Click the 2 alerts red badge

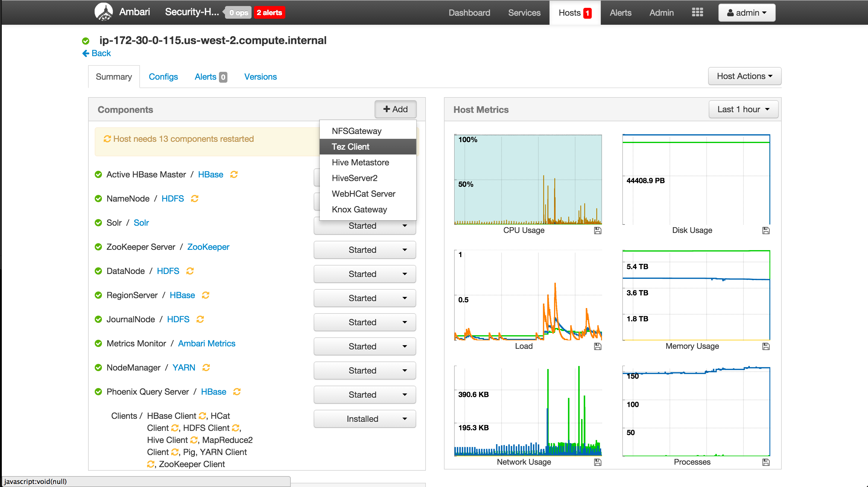coord(269,13)
